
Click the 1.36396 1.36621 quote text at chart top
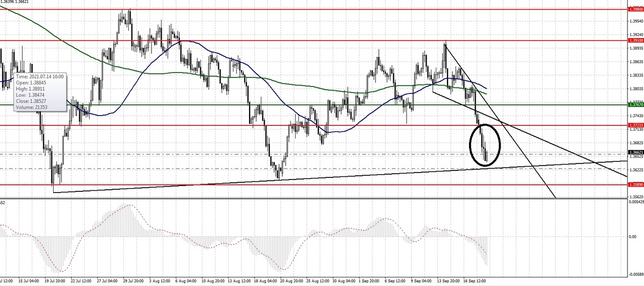pyautogui.click(x=14, y=2)
